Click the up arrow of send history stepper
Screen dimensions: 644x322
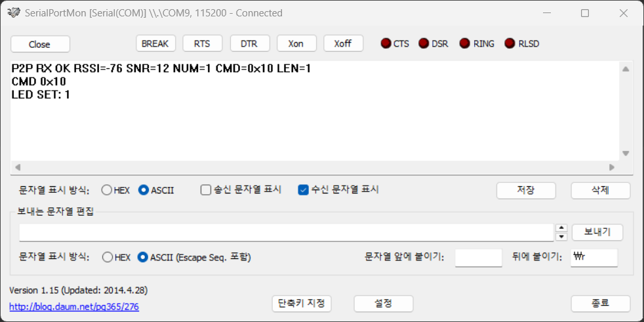click(561, 228)
